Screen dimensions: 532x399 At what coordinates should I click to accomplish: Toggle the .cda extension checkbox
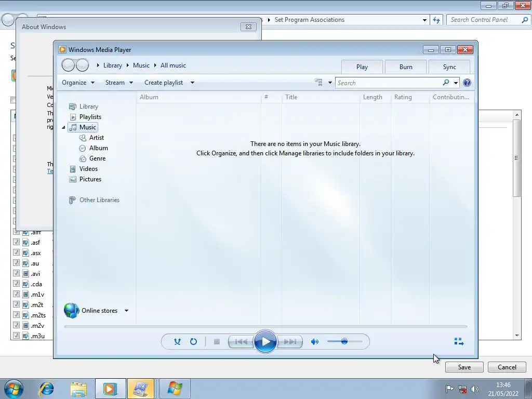[x=16, y=284]
